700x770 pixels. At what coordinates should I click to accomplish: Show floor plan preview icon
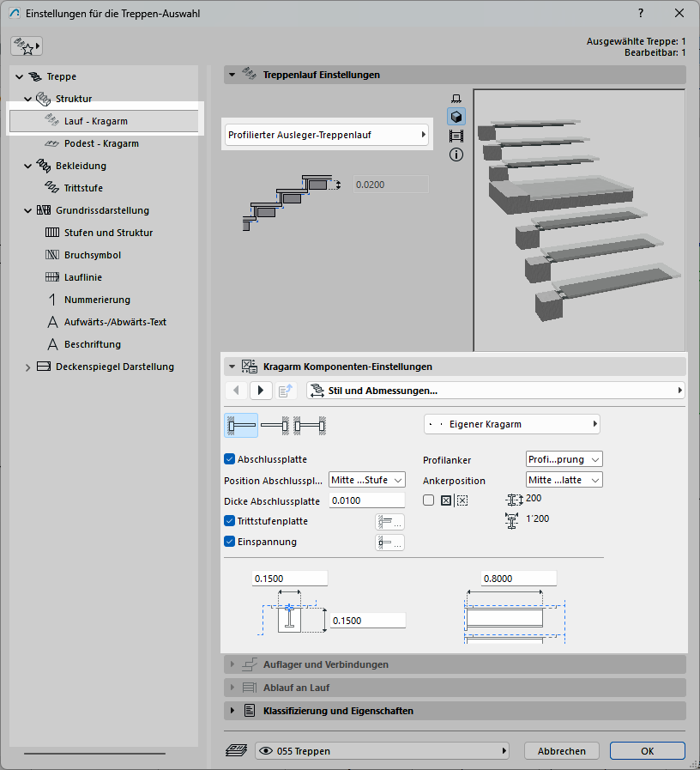[x=456, y=98]
